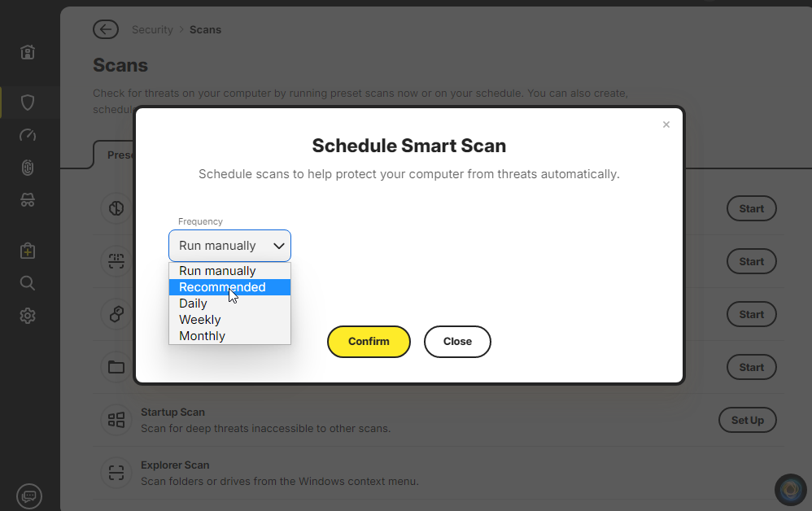Image resolution: width=812 pixels, height=511 pixels.
Task: Click Set Up for Startup Scan
Action: [x=747, y=420]
